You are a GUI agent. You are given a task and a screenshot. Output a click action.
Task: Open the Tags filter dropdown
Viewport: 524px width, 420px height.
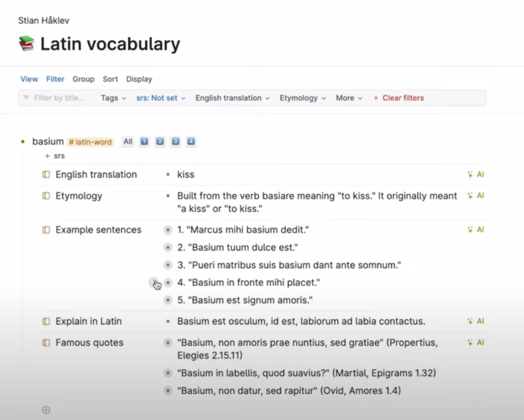(x=113, y=98)
